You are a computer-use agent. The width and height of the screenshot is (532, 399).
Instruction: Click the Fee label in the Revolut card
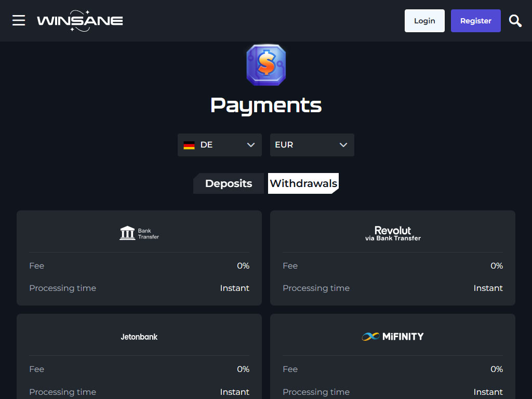290,265
